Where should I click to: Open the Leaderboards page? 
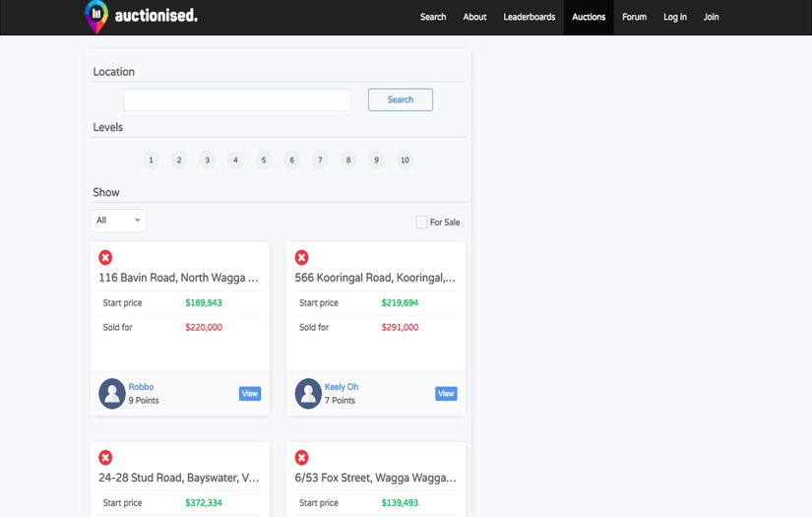pos(530,17)
